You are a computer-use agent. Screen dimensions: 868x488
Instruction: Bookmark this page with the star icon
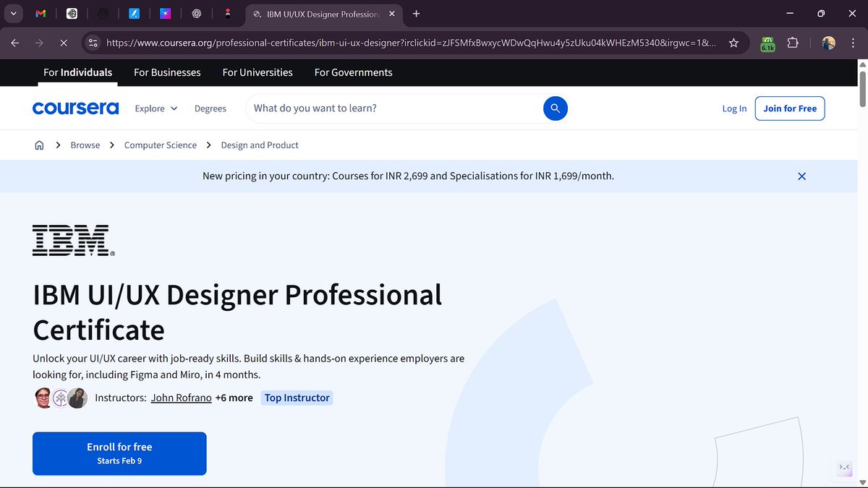733,43
